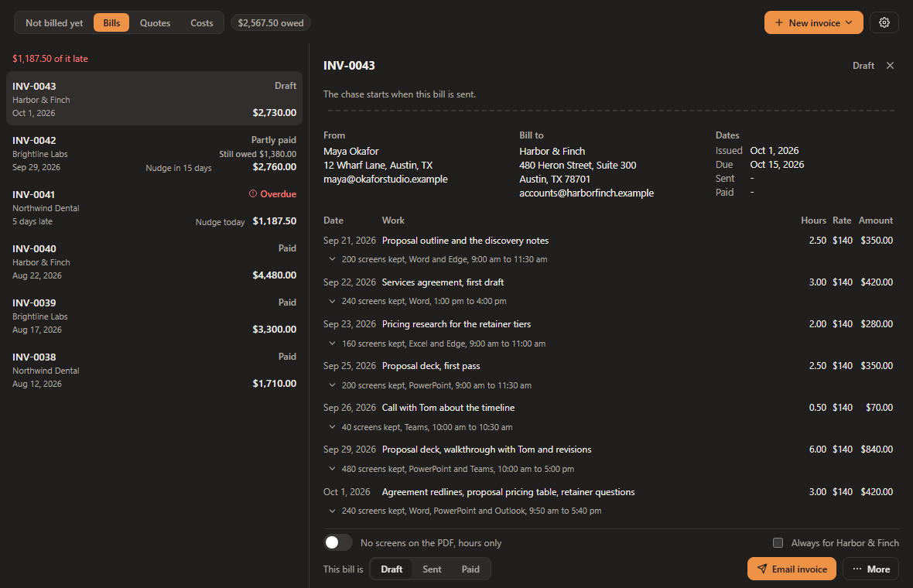Open the New invoice dropdown arrow

[x=849, y=22]
